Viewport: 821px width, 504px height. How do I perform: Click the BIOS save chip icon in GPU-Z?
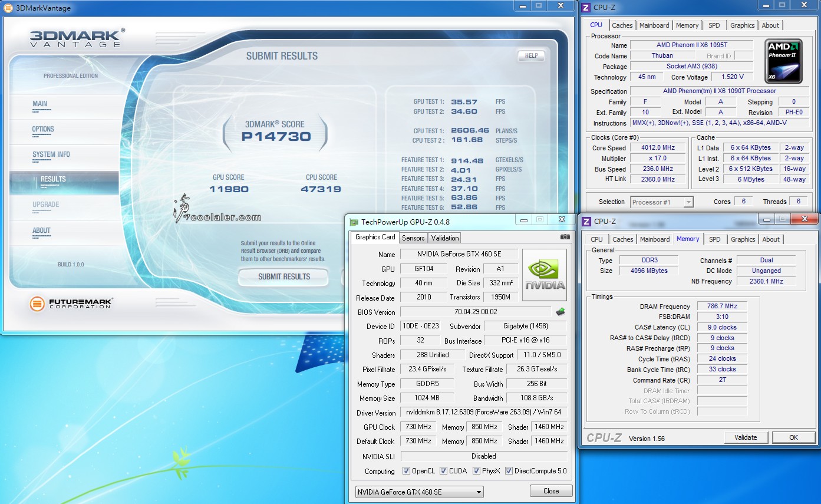[560, 311]
